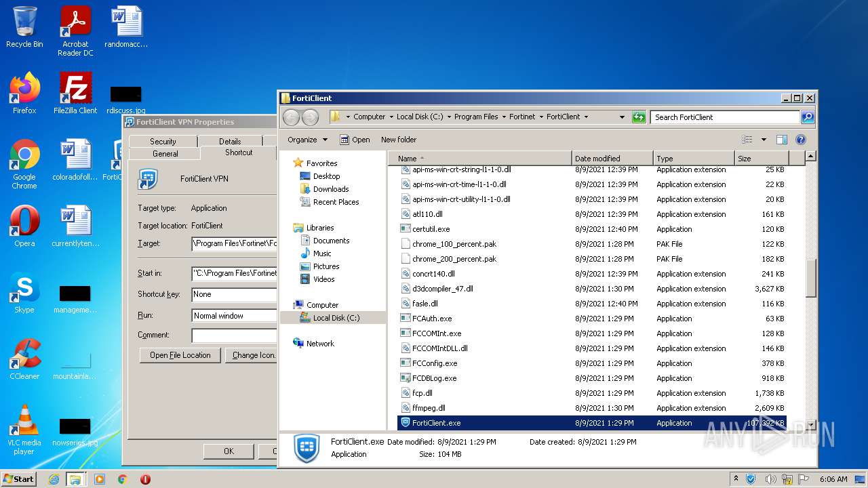Screen dimensions: 868x488
Task: Sort files by Name column header
Action: pyautogui.click(x=480, y=159)
